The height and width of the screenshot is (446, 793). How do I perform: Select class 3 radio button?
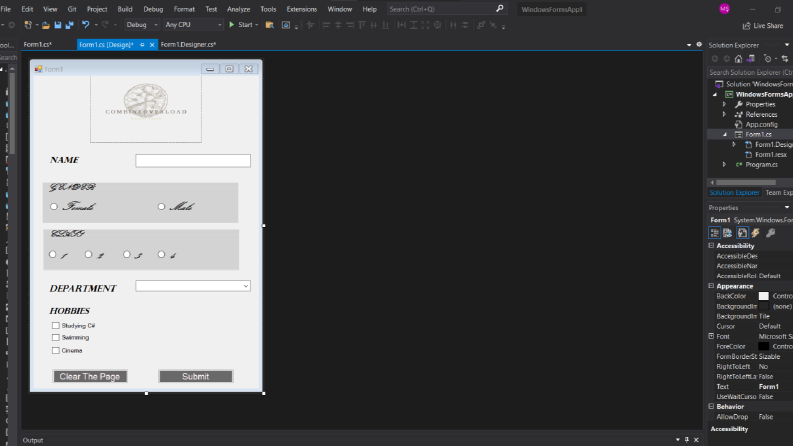click(x=127, y=254)
